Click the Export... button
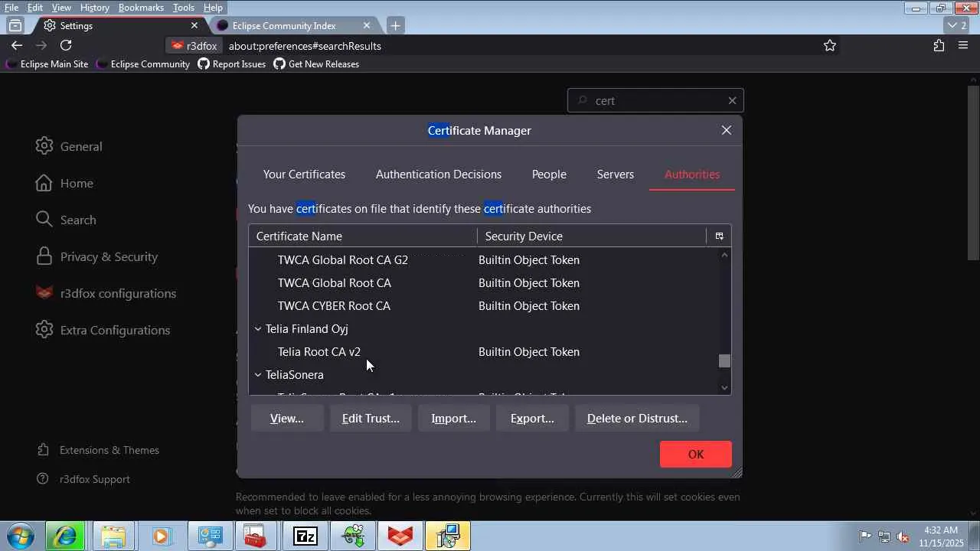The height and width of the screenshot is (551, 980). pos(532,419)
